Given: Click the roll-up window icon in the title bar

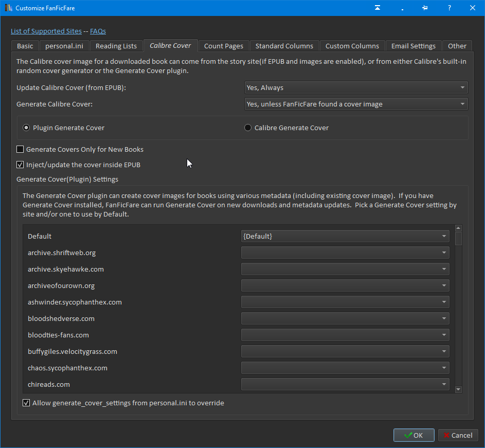Looking at the screenshot, I should click(x=378, y=8).
